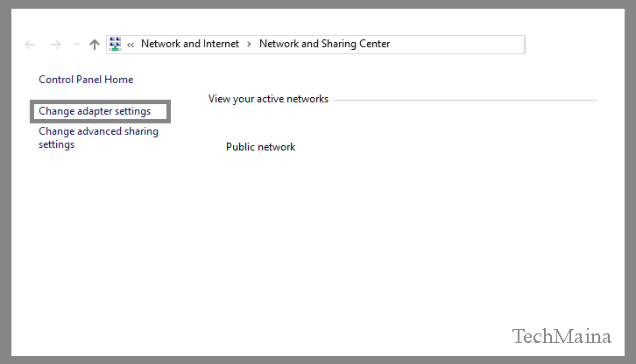Click the TechMaina watermark
This screenshot has width=636, height=364.
[x=562, y=336]
